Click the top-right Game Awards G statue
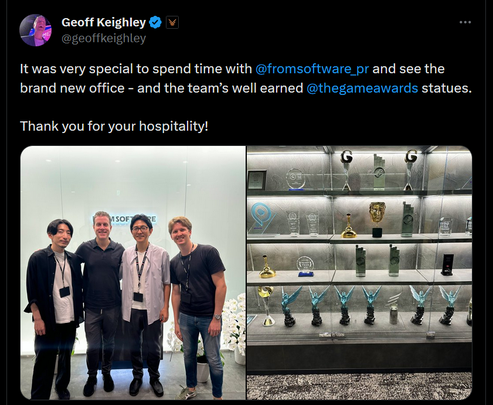Screen dimensions: 493x405 (411, 170)
